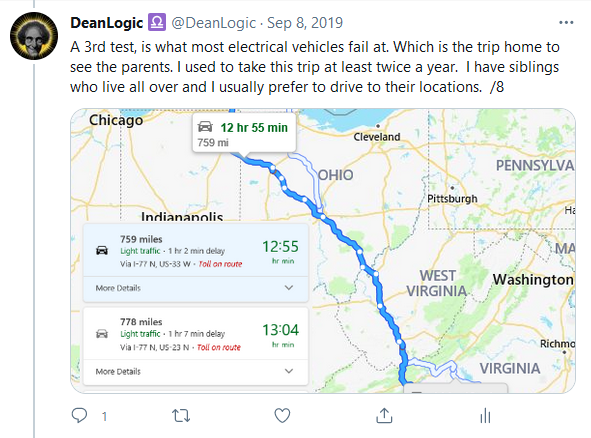Expand More Details chevron for 759 miles route
The width and height of the screenshot is (591, 438).
pyautogui.click(x=289, y=288)
